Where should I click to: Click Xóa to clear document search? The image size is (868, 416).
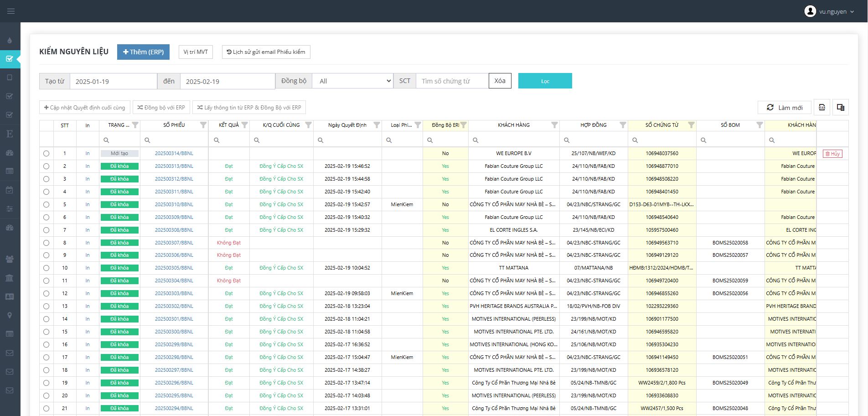pyautogui.click(x=500, y=81)
